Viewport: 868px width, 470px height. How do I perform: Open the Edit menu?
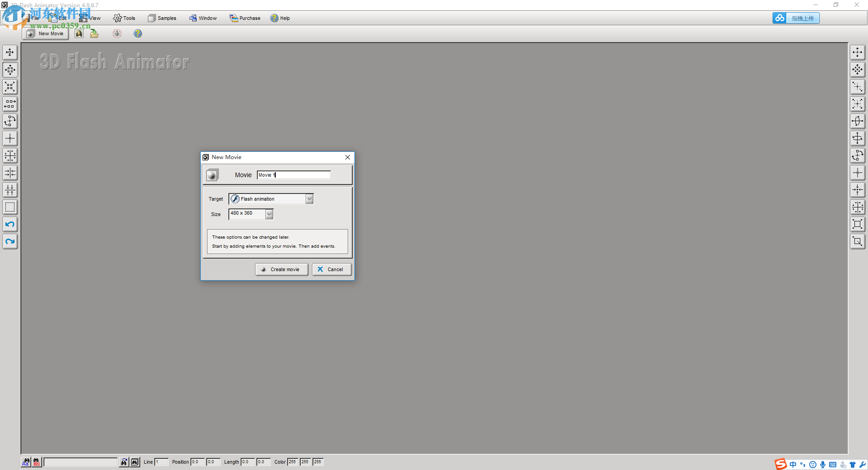pos(58,18)
